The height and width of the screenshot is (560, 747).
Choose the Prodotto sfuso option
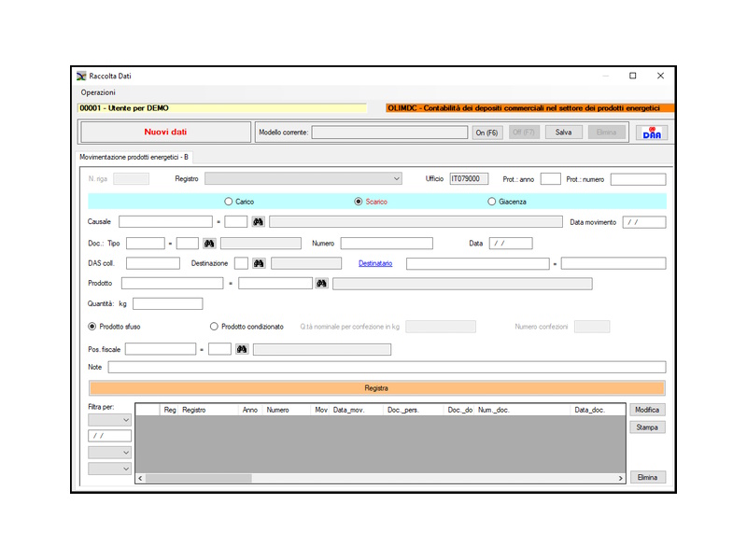coord(92,327)
